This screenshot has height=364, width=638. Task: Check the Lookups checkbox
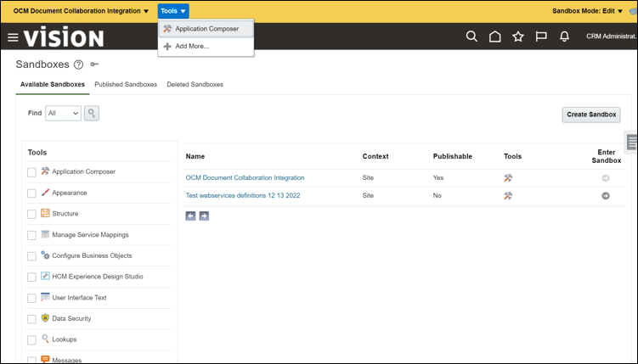[x=31, y=340]
